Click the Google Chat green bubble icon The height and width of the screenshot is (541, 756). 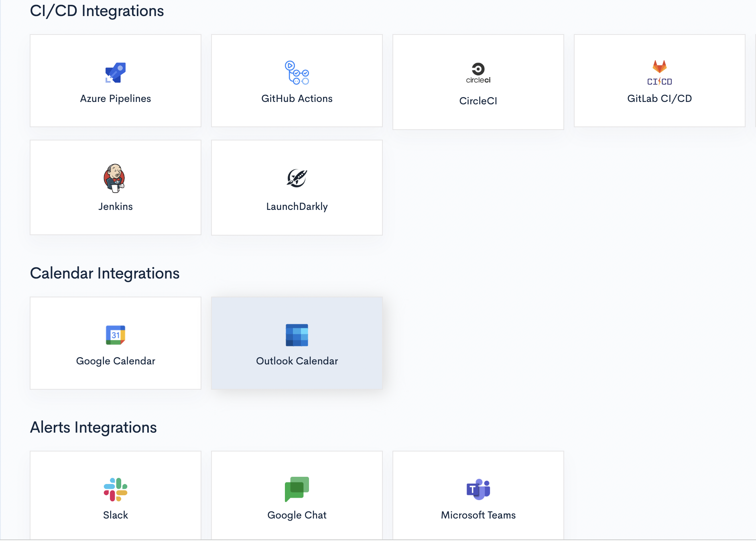(297, 489)
